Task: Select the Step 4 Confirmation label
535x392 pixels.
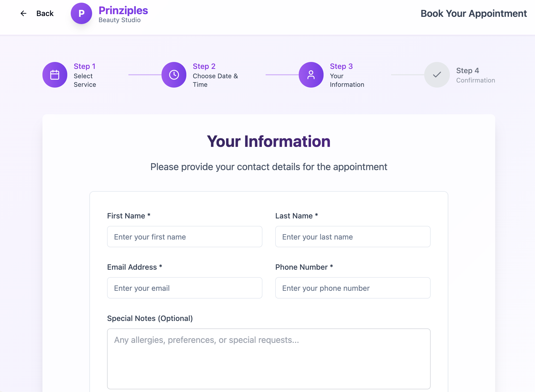Action: (x=475, y=80)
